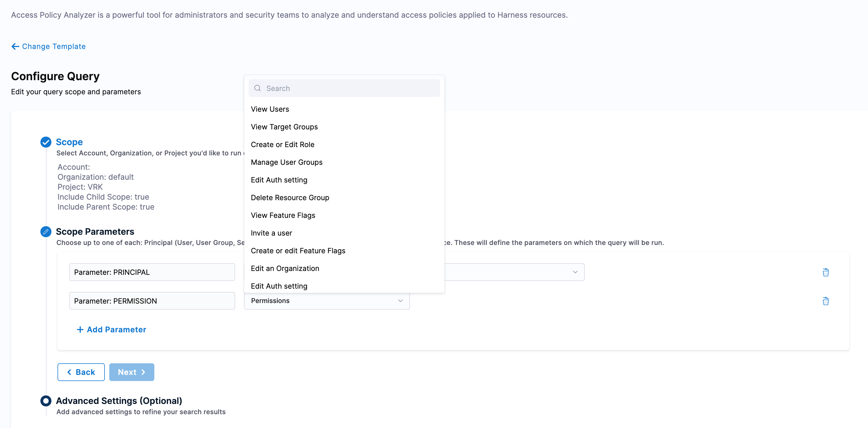Click the back arrow beside Change Template

[x=15, y=46]
